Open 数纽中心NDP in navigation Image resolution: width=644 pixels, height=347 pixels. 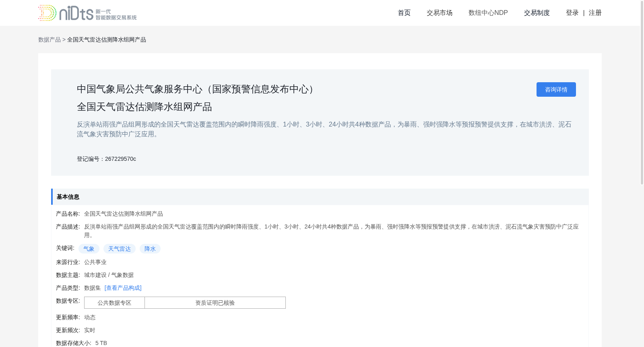point(488,13)
